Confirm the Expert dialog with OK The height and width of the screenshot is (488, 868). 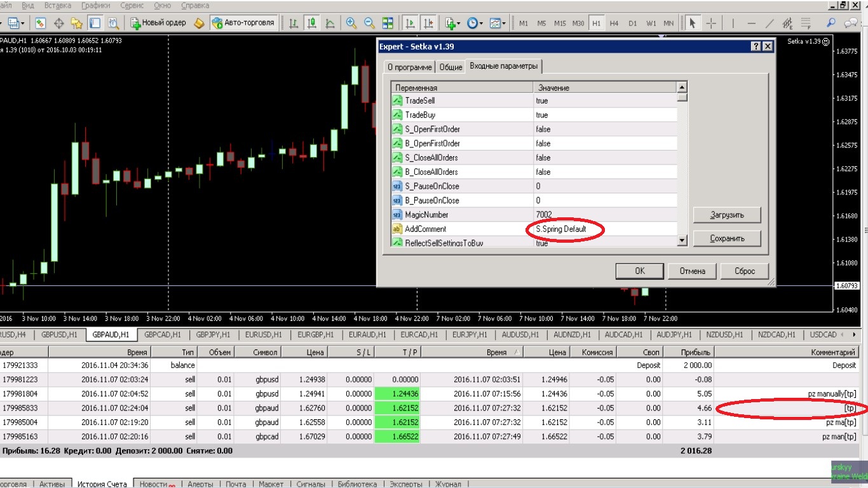640,271
